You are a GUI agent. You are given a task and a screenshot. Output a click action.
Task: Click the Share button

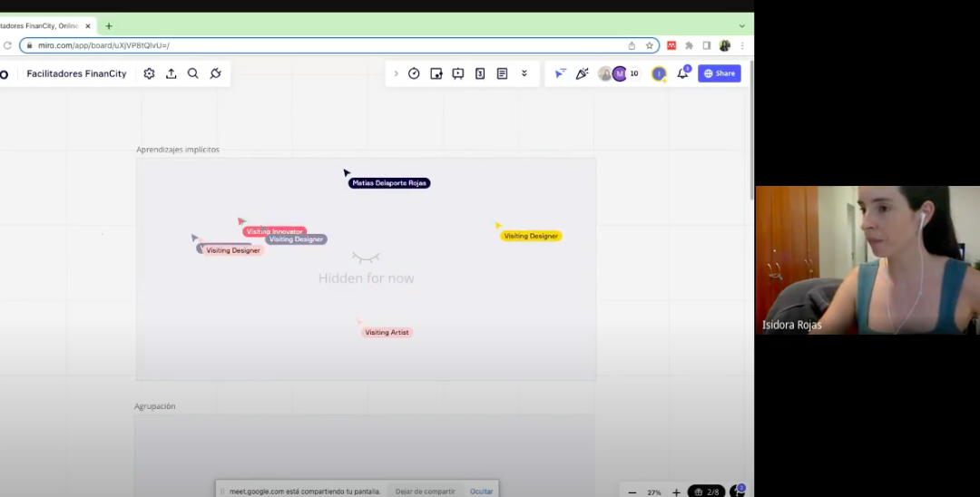(720, 73)
